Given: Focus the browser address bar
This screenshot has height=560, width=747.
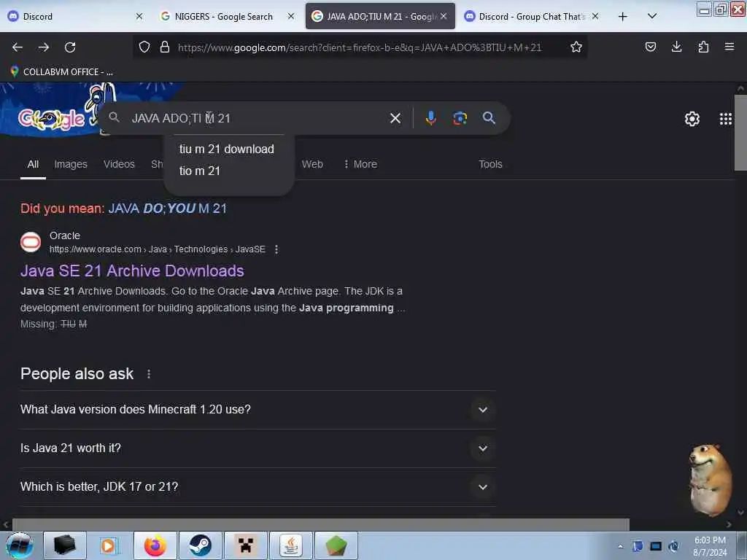Looking at the screenshot, I should click(x=360, y=47).
